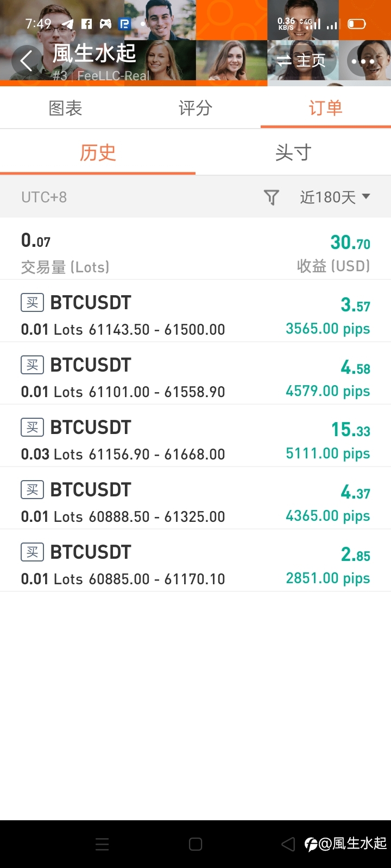Tap the Android recent apps menu icon

click(102, 844)
